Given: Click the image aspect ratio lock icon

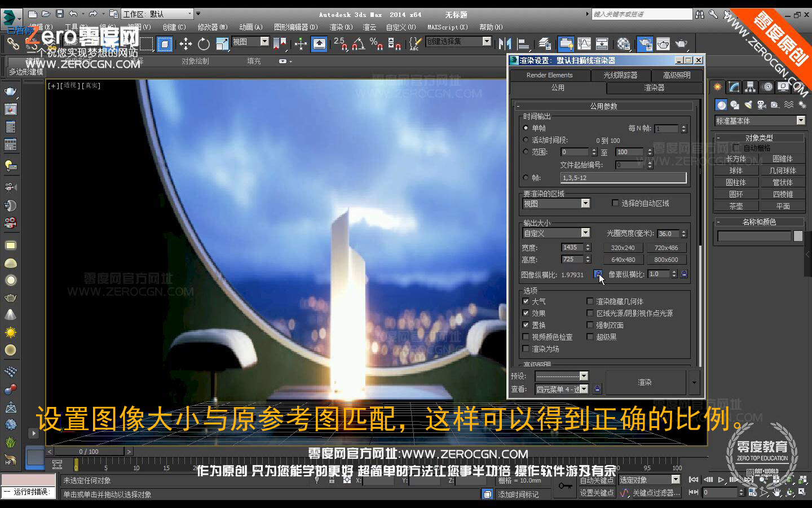Looking at the screenshot, I should (x=598, y=274).
